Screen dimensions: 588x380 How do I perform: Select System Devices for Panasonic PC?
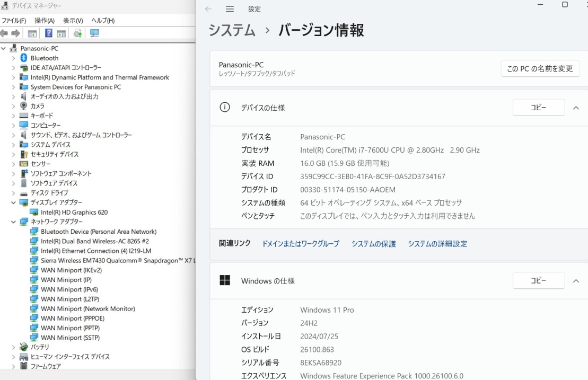[76, 87]
